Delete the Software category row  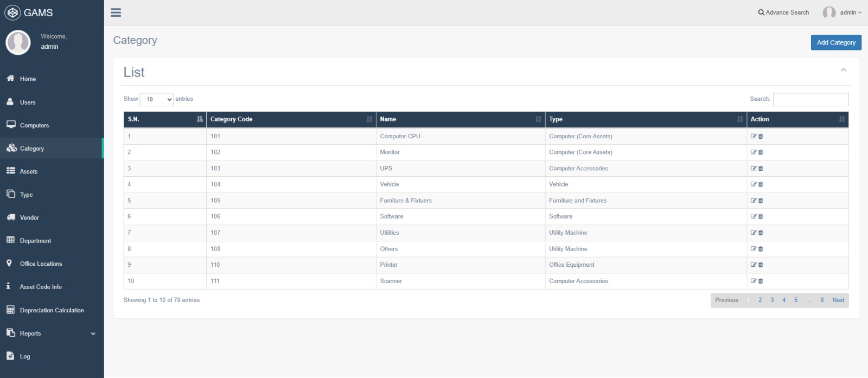tap(761, 216)
